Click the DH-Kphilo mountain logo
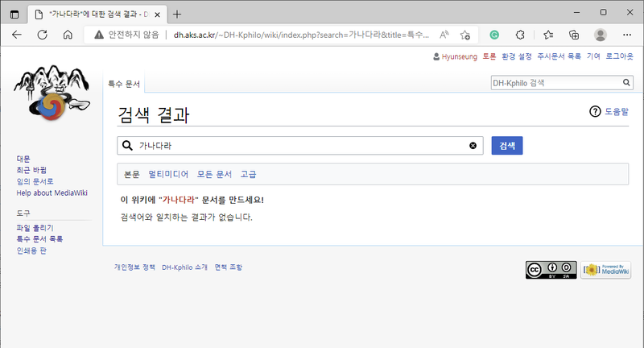The image size is (644, 348). 52,93
